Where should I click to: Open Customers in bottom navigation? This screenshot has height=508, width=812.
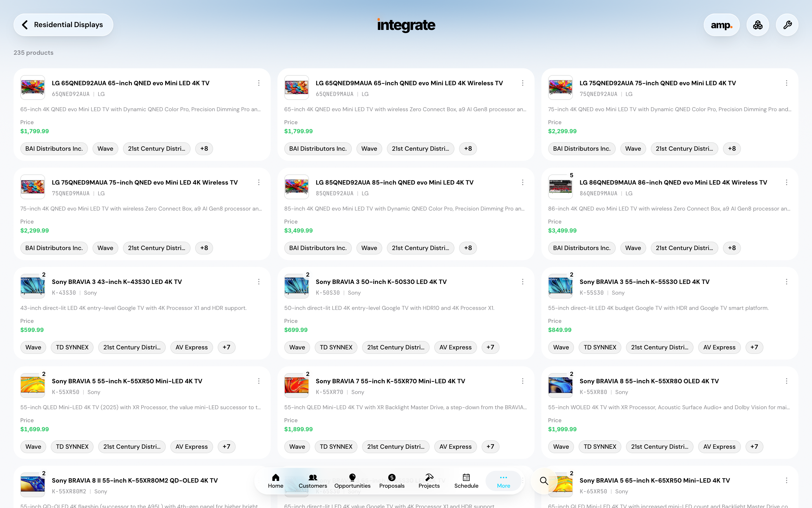tap(313, 481)
